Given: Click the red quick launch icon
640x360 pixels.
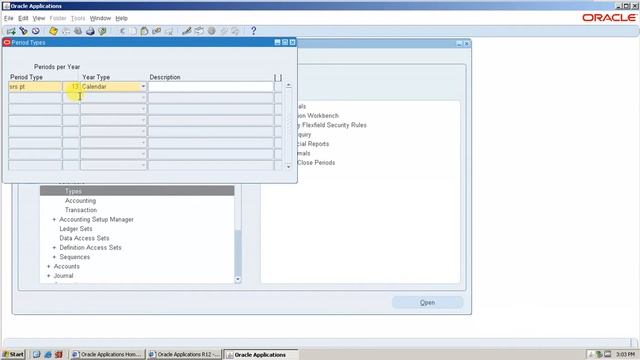Looking at the screenshot, I should point(59,354).
